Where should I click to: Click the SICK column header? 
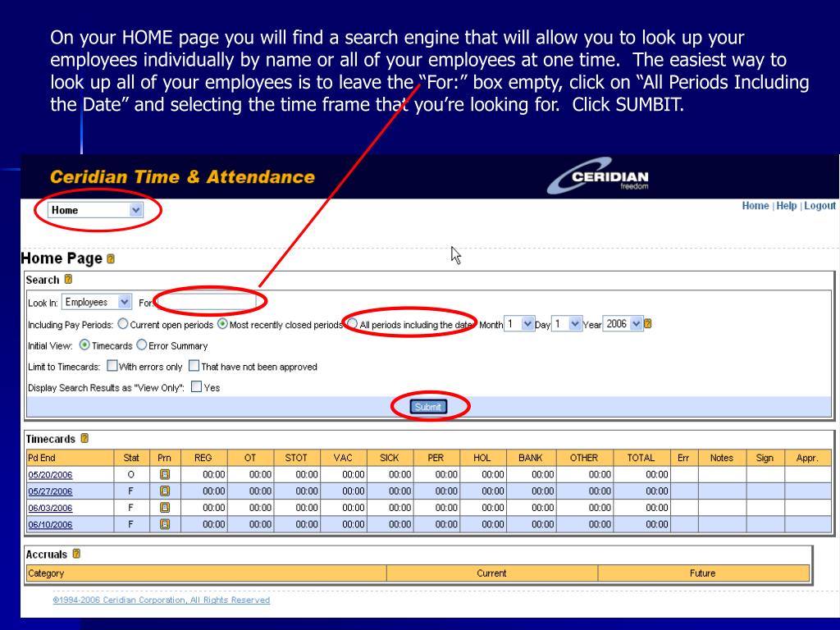pyautogui.click(x=390, y=458)
